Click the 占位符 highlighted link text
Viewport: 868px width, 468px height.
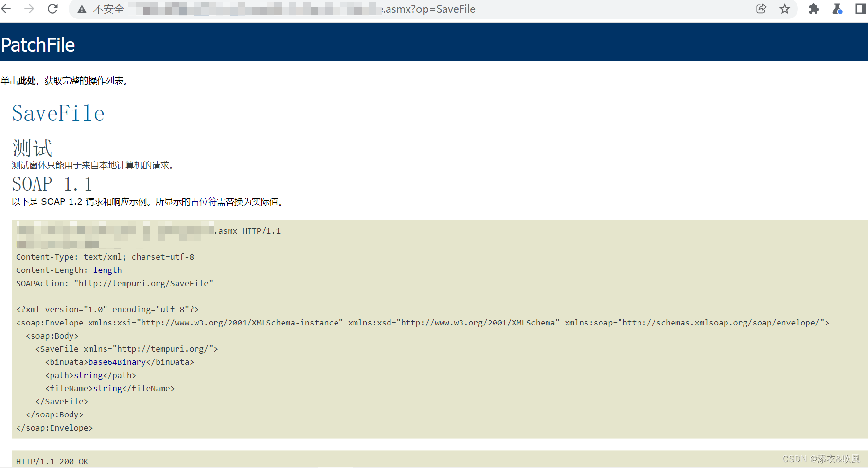204,201
